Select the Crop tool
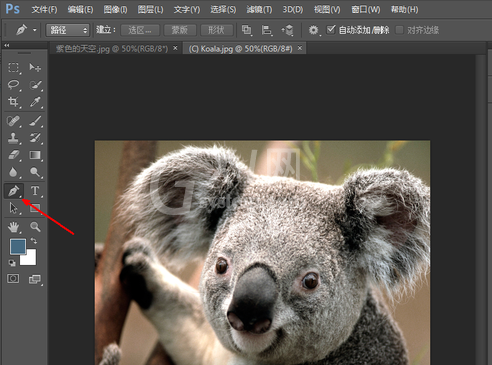This screenshot has height=365, width=492. (x=13, y=102)
